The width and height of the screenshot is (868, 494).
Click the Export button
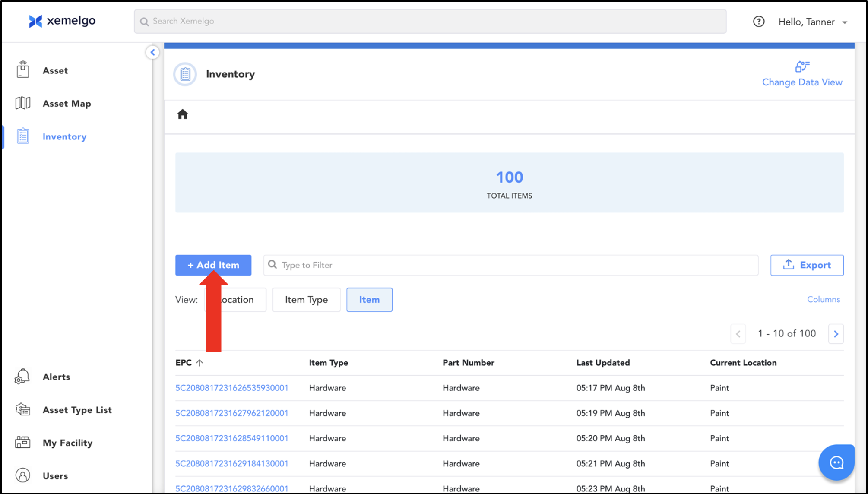click(x=807, y=265)
